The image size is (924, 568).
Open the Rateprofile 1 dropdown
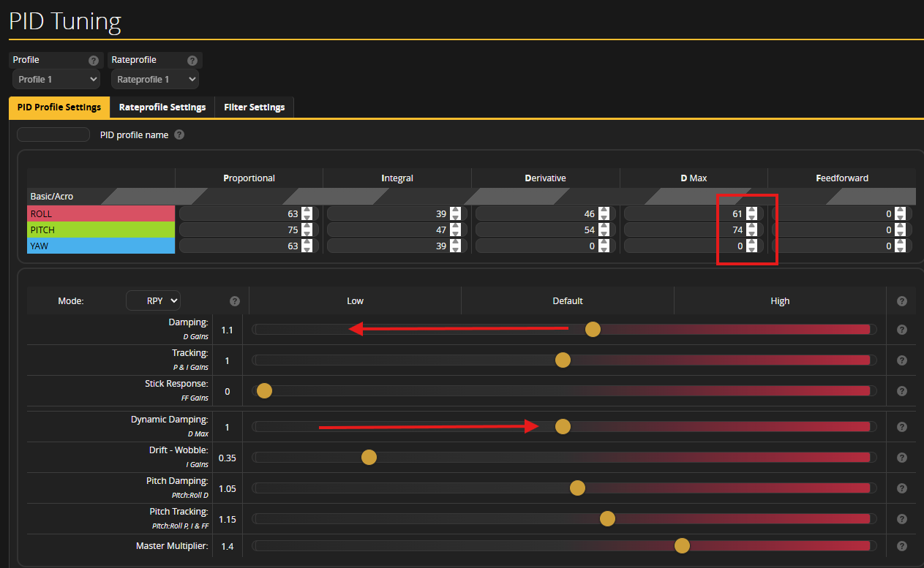pos(155,79)
